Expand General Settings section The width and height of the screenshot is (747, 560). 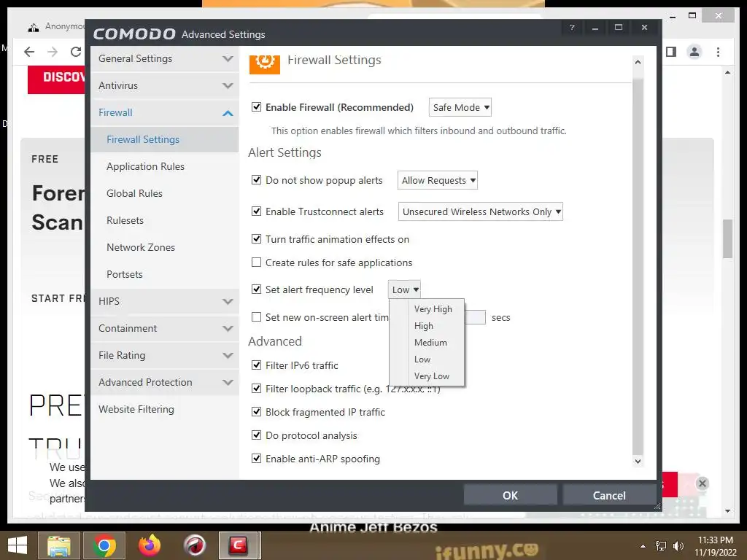coord(164,58)
